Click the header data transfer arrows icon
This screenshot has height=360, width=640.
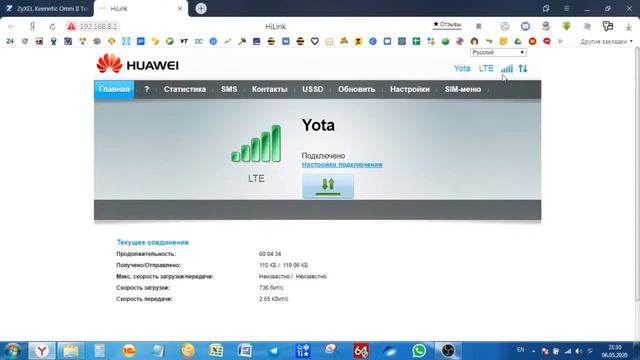pos(523,69)
